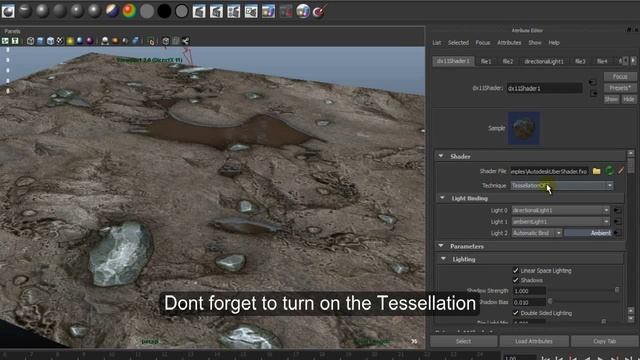Image resolution: width=640 pixels, height=360 pixels.
Task: Click the Presets button
Action: 620,88
